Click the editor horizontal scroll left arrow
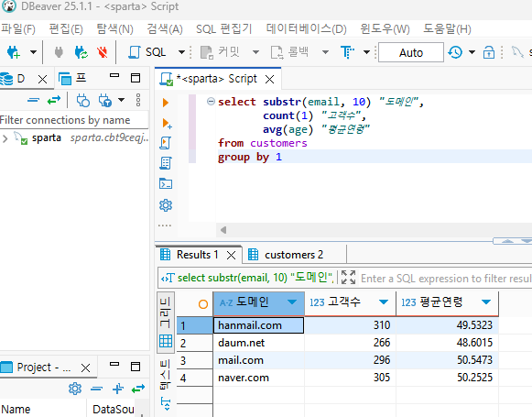Image resolution: width=532 pixels, height=417 pixels. (223, 230)
